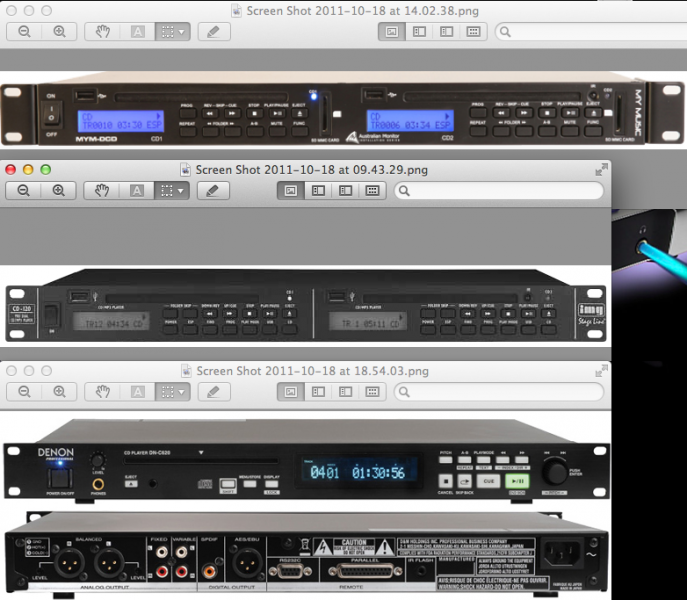Switch 18.54.03 window to Table of Contents view
Image resolution: width=687 pixels, height=600 pixels.
coord(345,392)
